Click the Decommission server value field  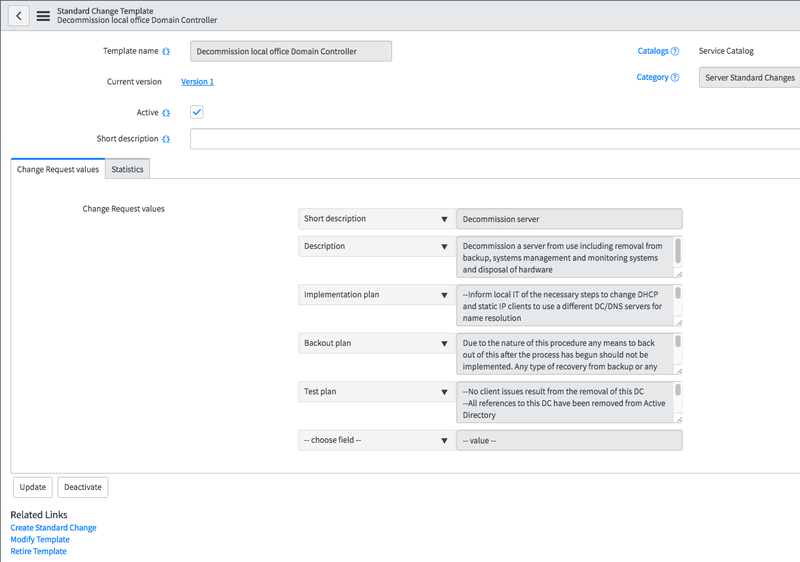click(x=569, y=219)
